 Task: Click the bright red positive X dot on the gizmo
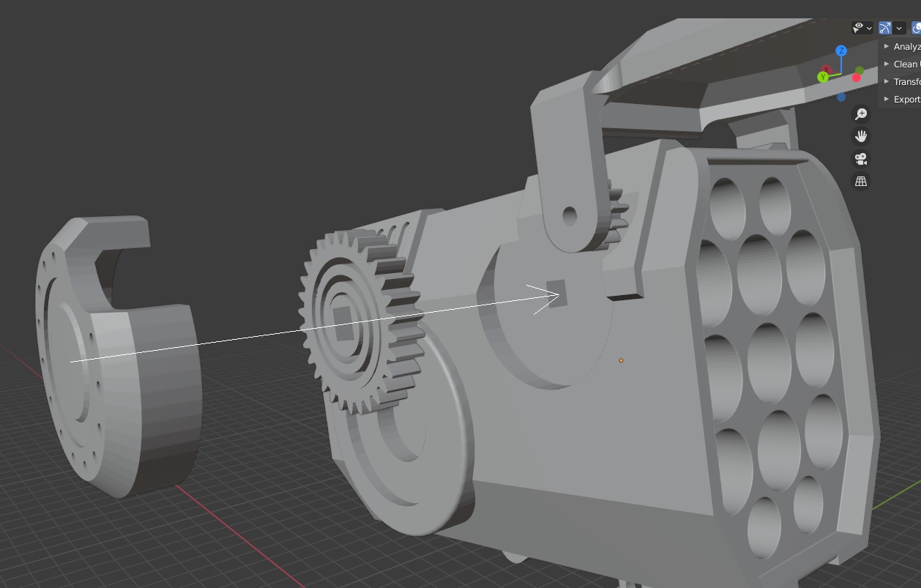tap(857, 78)
